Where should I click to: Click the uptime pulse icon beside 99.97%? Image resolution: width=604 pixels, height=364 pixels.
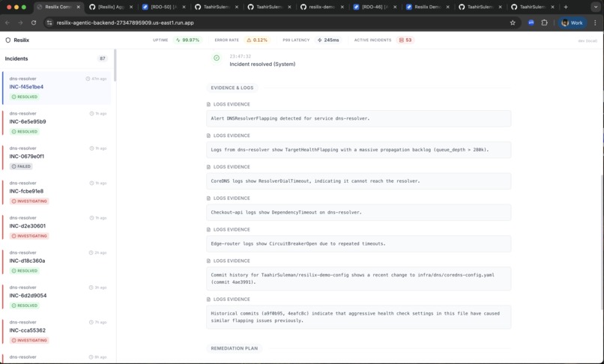coord(178,40)
